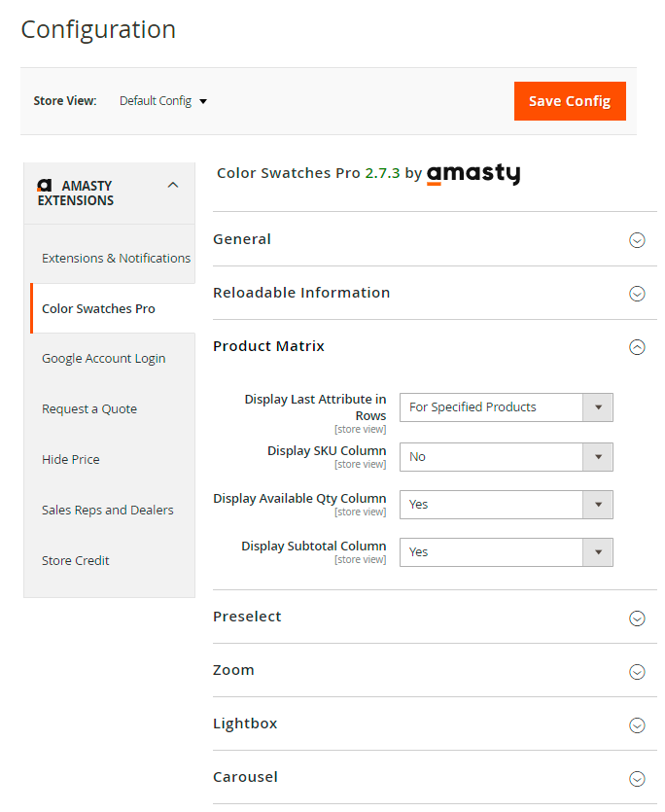Collapse Product Matrix using its circle arrow
Viewport: 665px width, 812px height.
point(637,347)
